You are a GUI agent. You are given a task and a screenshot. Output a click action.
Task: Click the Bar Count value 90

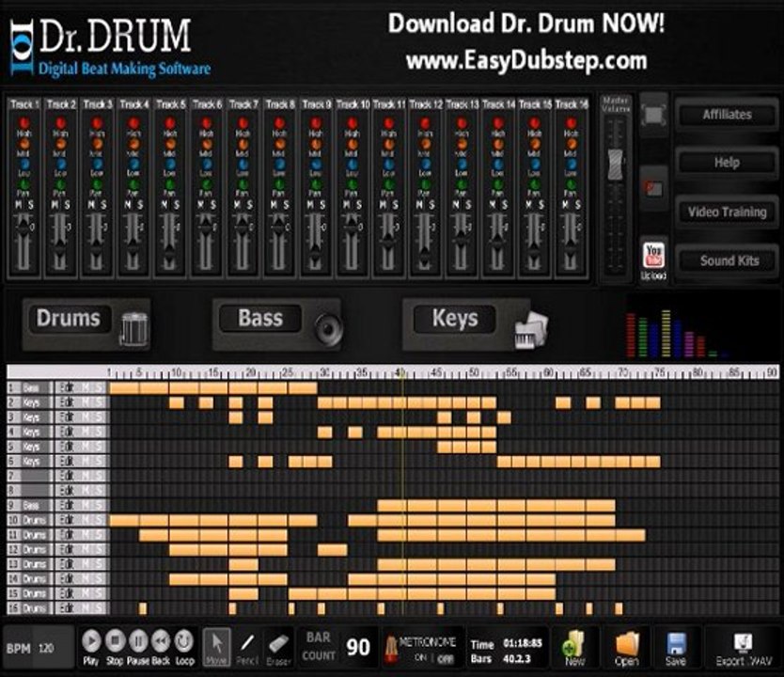[358, 647]
